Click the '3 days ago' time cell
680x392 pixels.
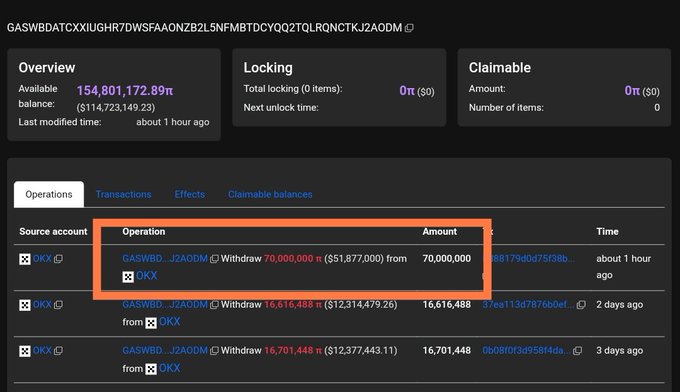(619, 350)
